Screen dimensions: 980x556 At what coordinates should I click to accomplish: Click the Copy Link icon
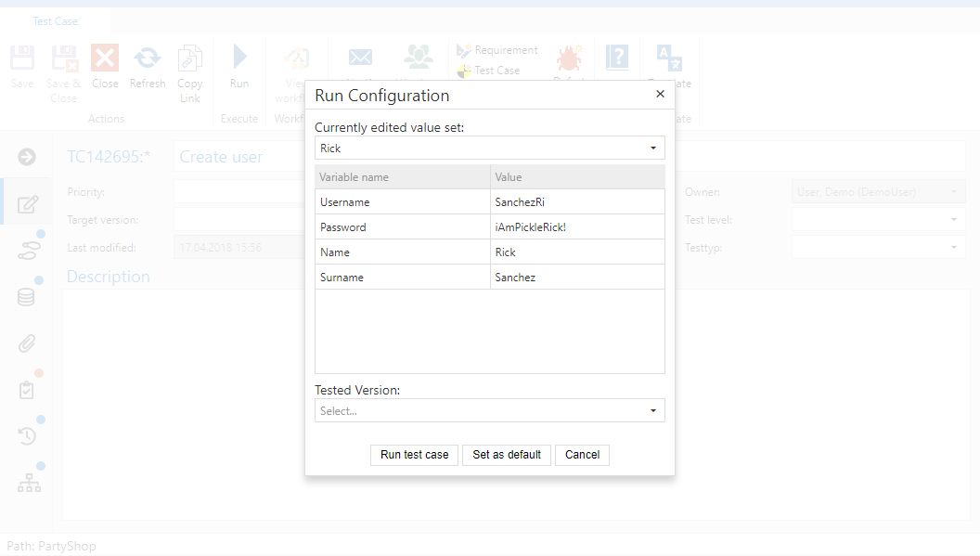pos(190,59)
